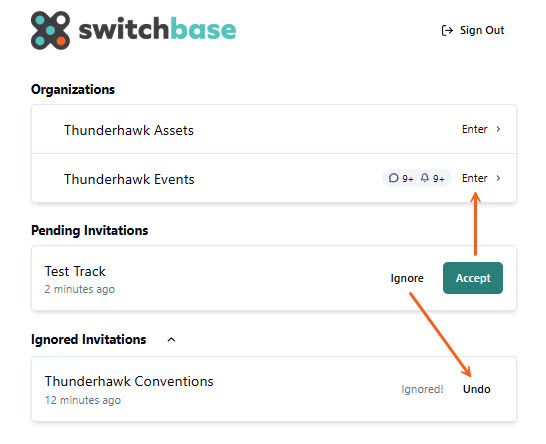Select the Test Track invitation name
The height and width of the screenshot is (444, 546).
75,271
